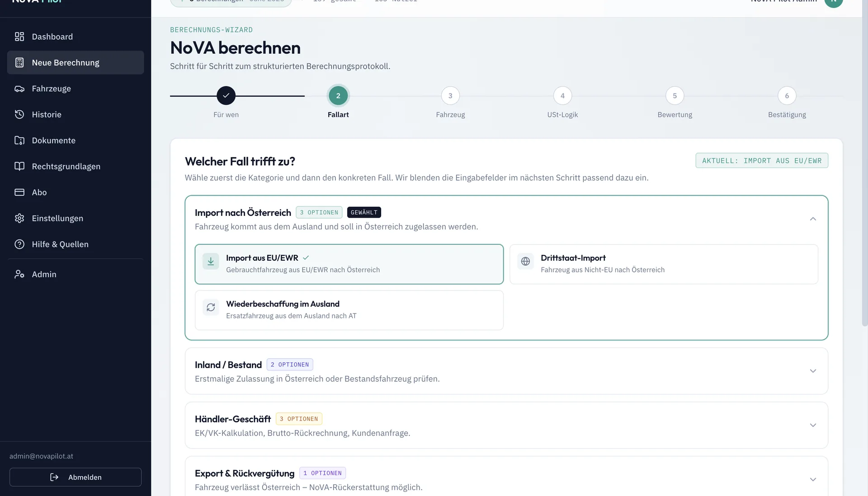The height and width of the screenshot is (496, 868).
Task: Click the question mark icon for Hilfe & Quellen
Action: 19,244
